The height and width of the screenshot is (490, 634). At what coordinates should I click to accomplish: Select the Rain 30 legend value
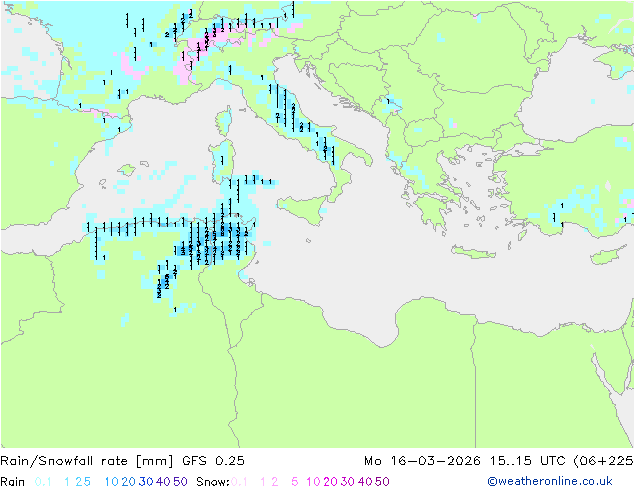tap(146, 482)
